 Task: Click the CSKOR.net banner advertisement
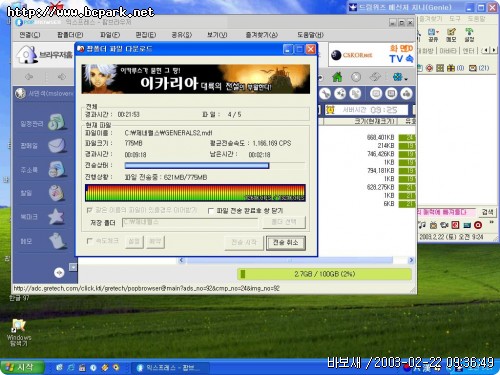click(x=372, y=55)
